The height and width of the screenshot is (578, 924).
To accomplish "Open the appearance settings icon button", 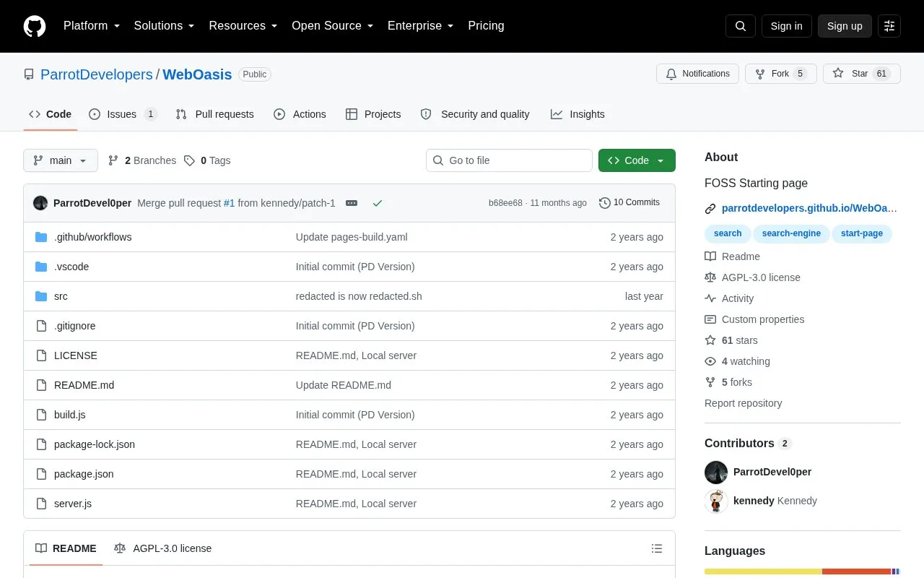I will (x=889, y=26).
